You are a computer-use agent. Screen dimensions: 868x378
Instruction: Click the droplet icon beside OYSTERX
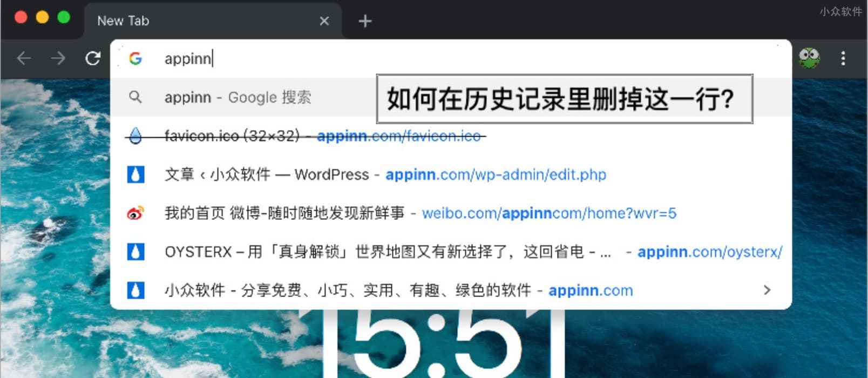point(135,252)
